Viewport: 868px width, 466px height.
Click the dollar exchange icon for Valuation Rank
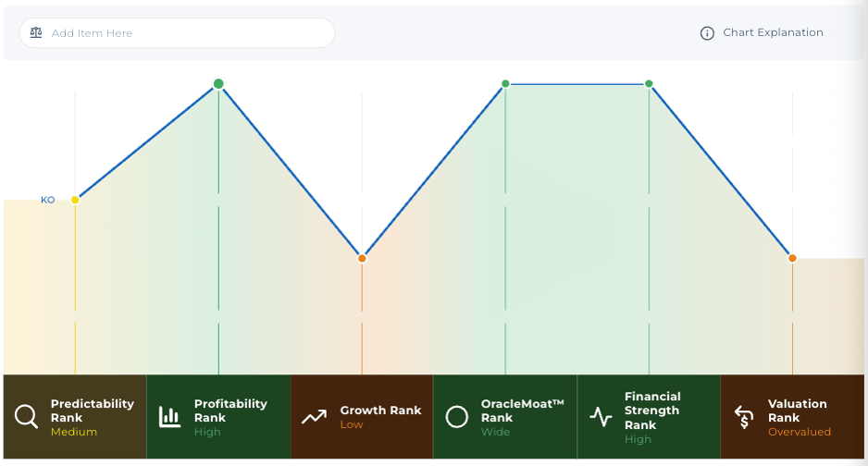tap(744, 417)
